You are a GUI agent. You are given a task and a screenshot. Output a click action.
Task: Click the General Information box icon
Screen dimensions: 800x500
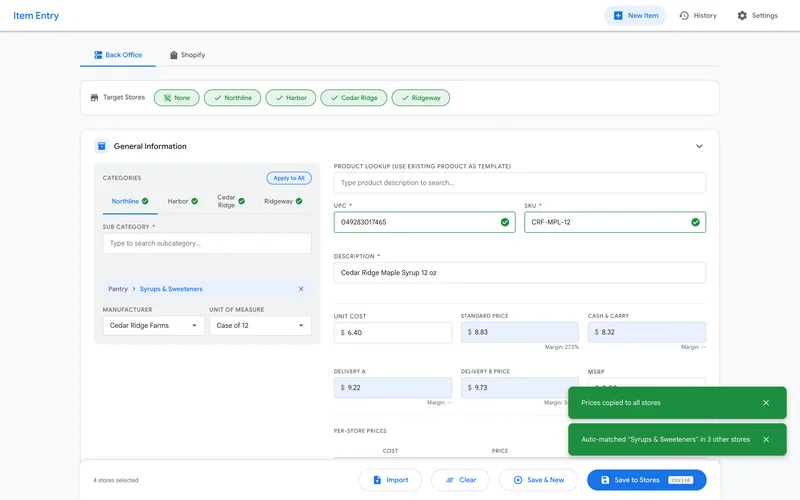[102, 146]
